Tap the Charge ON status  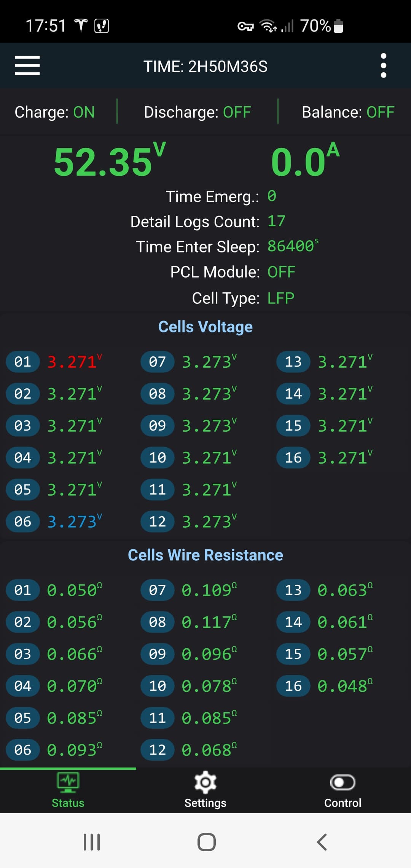tap(54, 112)
